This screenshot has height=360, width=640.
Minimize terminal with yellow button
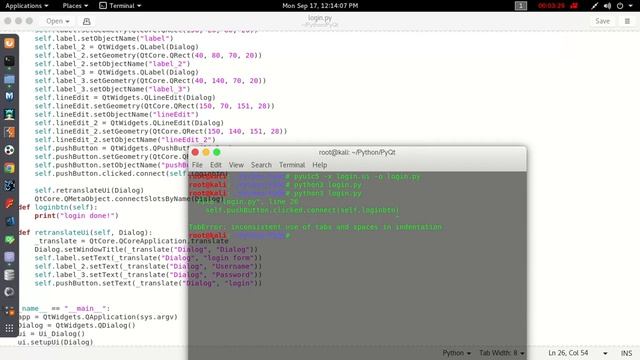coord(206,152)
